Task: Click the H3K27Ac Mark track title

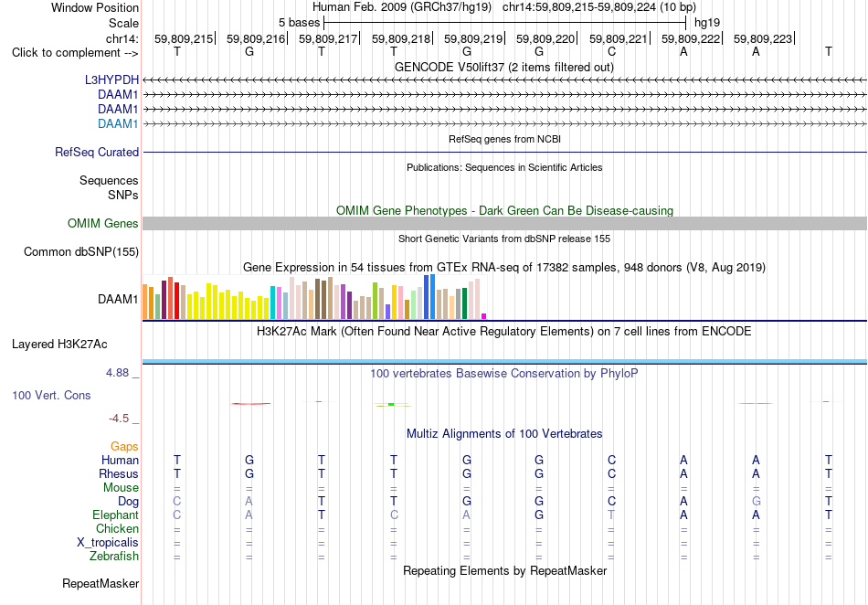Action: pos(504,332)
